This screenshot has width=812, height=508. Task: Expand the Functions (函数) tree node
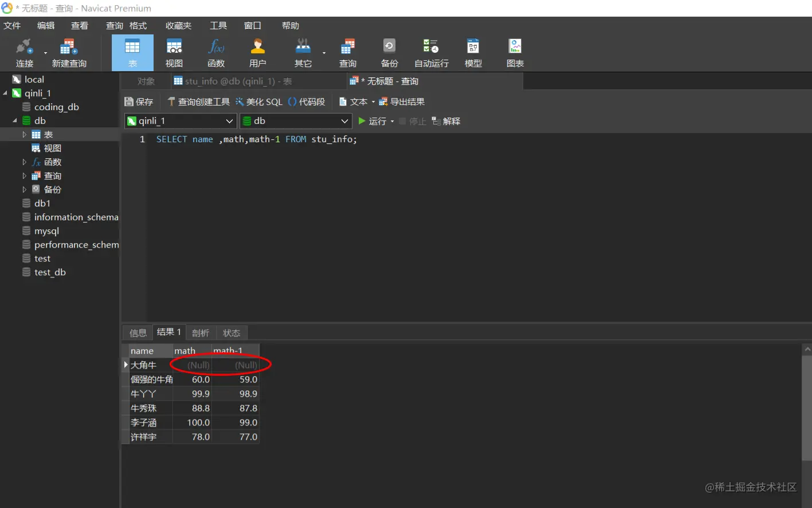[24, 162]
